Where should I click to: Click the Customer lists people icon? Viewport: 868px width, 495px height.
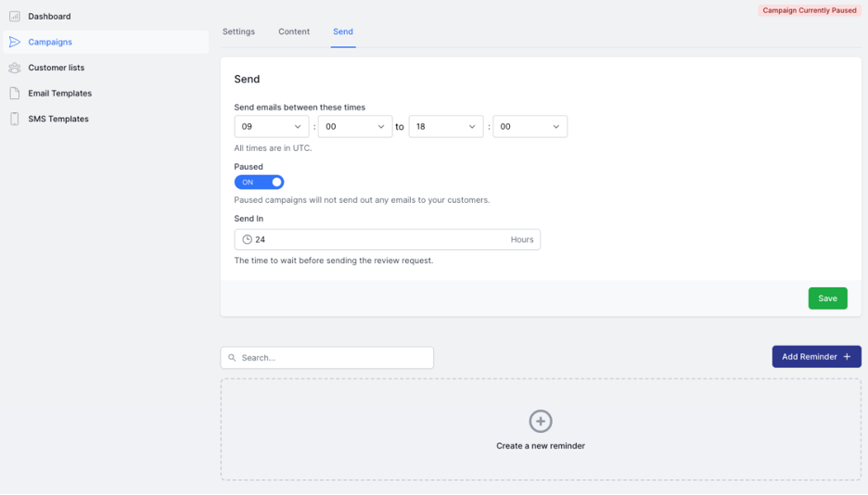pos(15,68)
